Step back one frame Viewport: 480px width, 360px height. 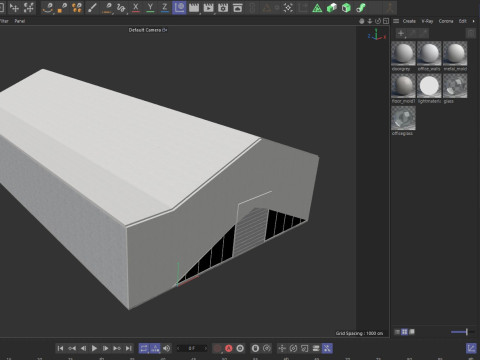point(83,348)
